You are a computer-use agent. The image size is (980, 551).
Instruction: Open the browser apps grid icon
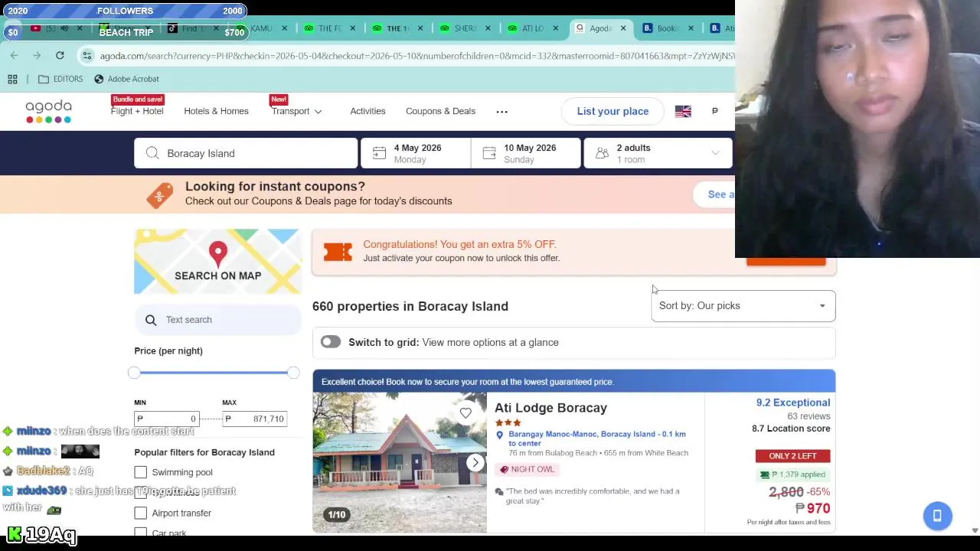(12, 79)
